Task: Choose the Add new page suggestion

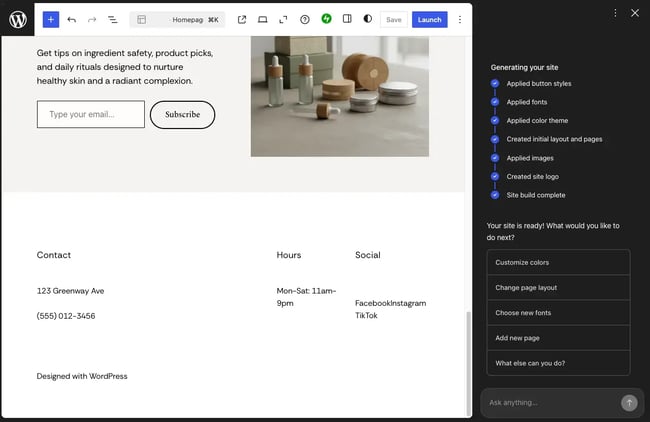Action: tap(558, 338)
